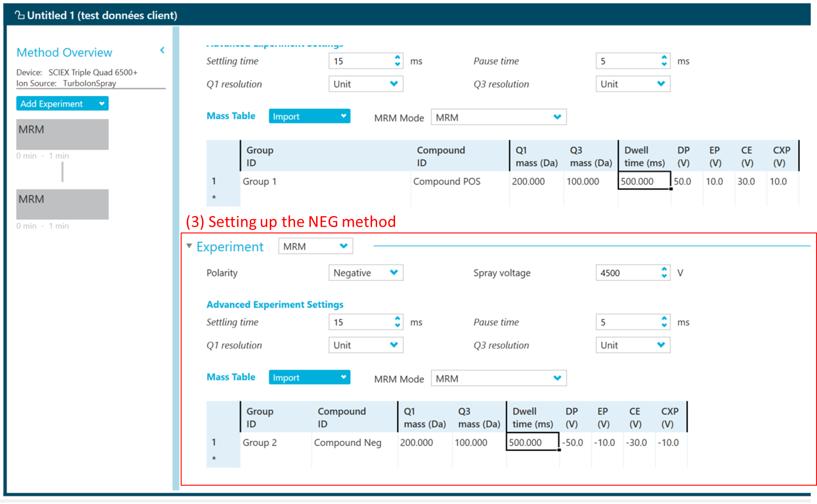The image size is (817, 504).
Task: Click the Advanced Experiment Settings heading
Action: 275,305
